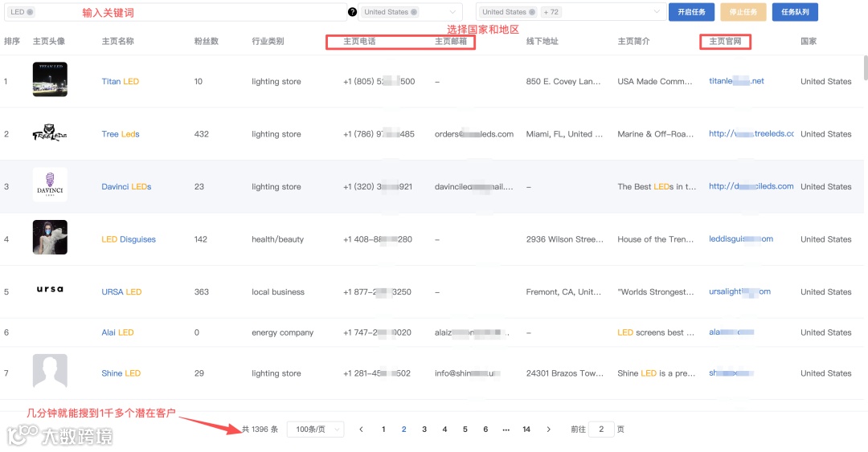The width and height of the screenshot is (868, 452).
Task: Go to next page arrow
Action: (549, 430)
